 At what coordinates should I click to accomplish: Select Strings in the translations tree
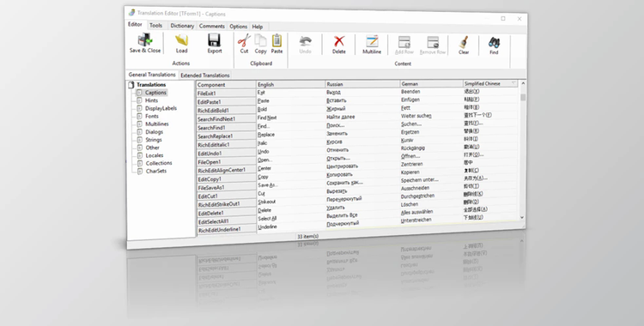(154, 140)
